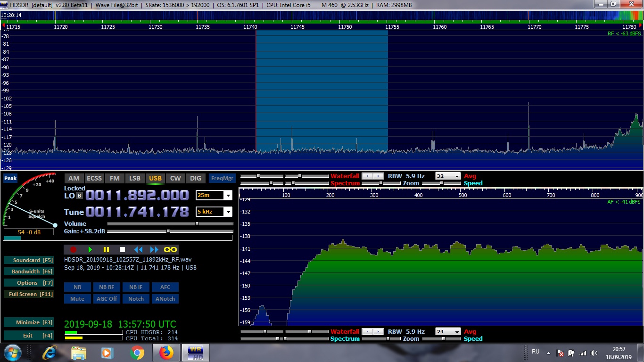The image size is (644, 362).
Task: Click the recording file name HDSDR_20190918_102557Z_11892kHz_RF.wav
Action: pyautogui.click(x=128, y=259)
